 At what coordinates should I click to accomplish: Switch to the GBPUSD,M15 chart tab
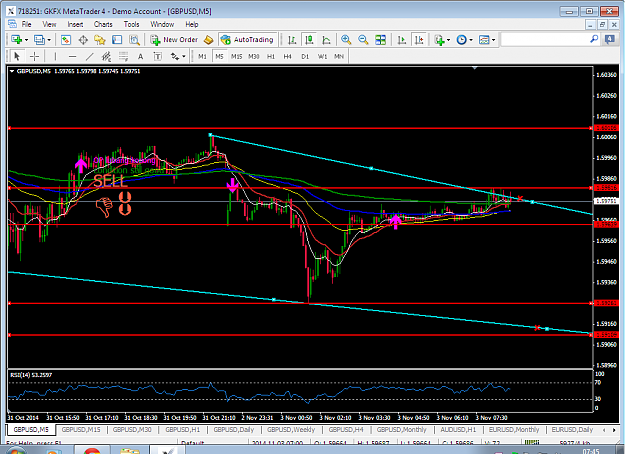(81, 430)
